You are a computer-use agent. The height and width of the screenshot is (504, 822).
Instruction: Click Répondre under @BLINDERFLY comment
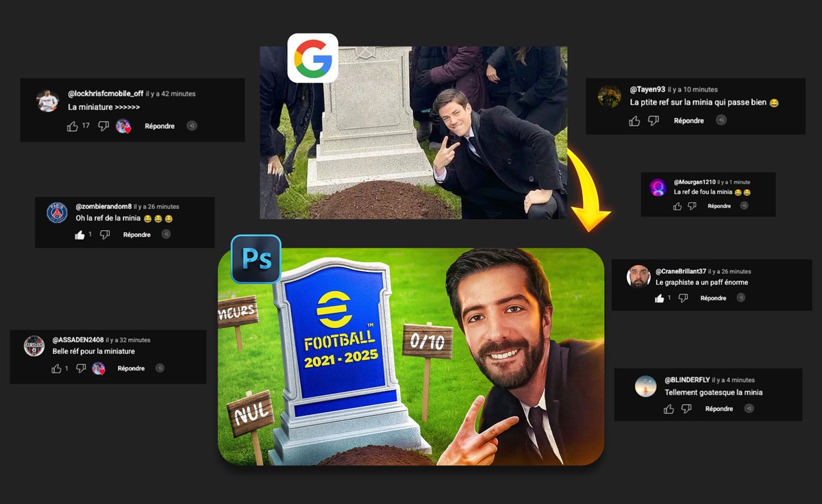coord(719,409)
